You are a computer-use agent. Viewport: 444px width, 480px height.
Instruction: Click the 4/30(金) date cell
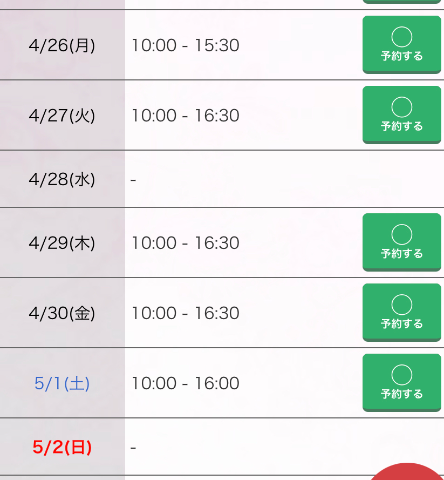click(62, 313)
